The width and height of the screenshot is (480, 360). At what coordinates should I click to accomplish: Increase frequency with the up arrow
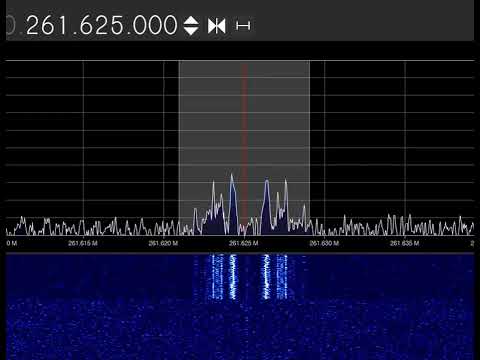click(191, 20)
